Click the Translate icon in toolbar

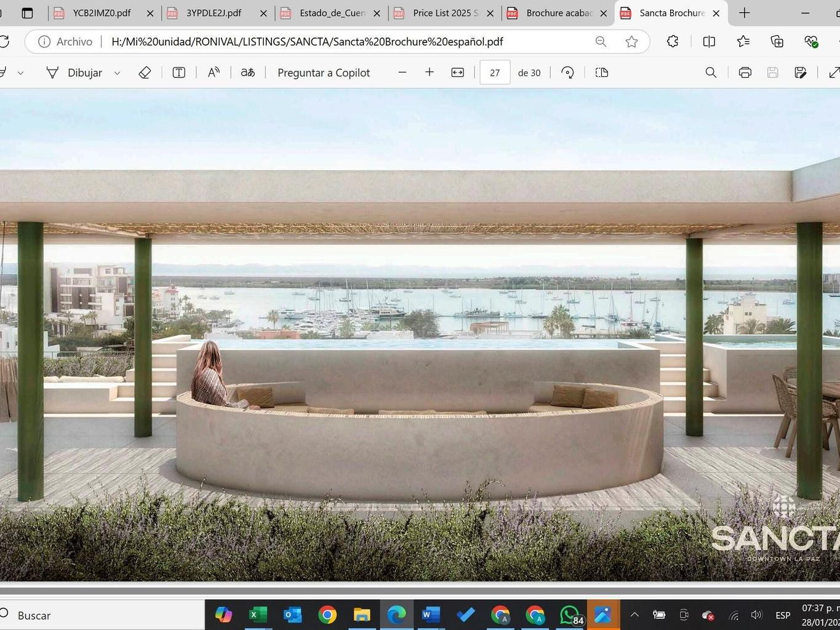248,73
